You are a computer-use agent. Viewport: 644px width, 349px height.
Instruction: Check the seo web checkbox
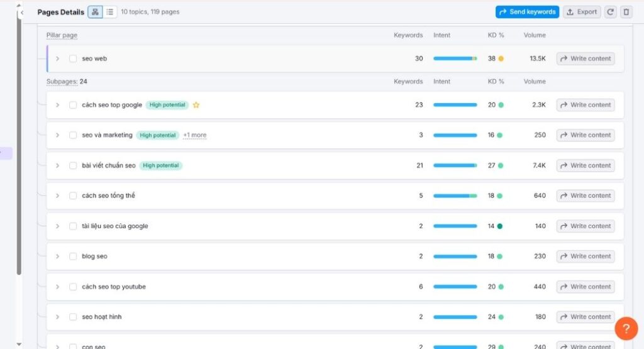(73, 58)
